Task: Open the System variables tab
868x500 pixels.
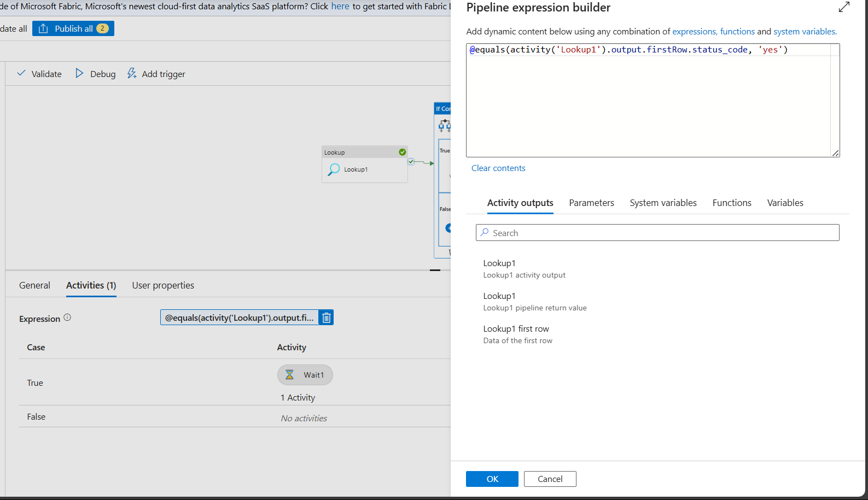Action: coord(663,203)
